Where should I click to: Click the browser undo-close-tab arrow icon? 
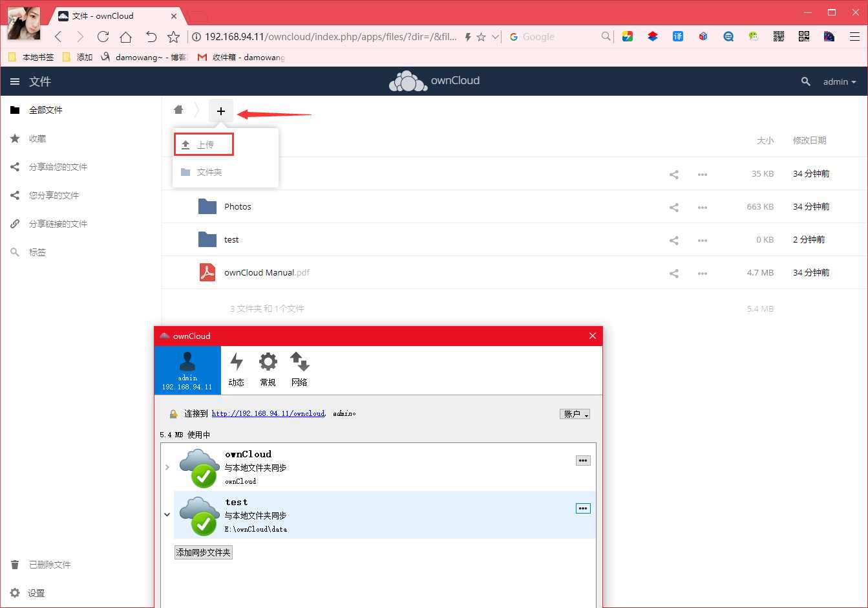coord(151,37)
